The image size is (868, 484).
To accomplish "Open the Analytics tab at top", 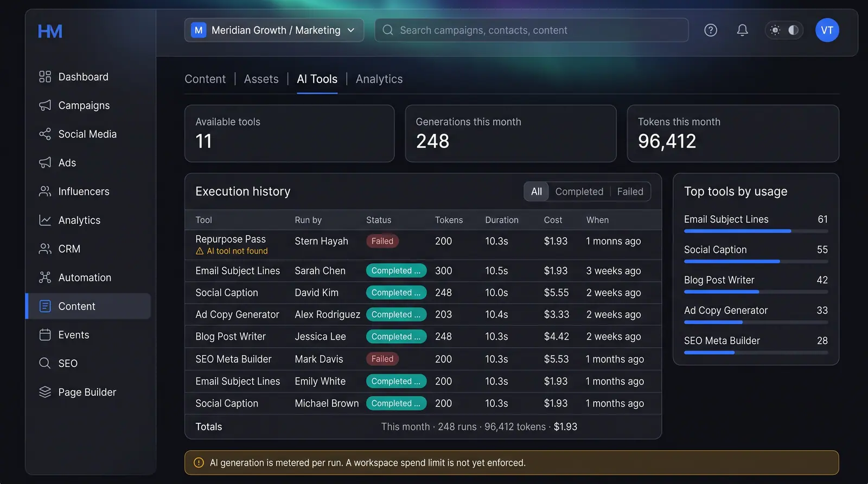I will [x=379, y=79].
